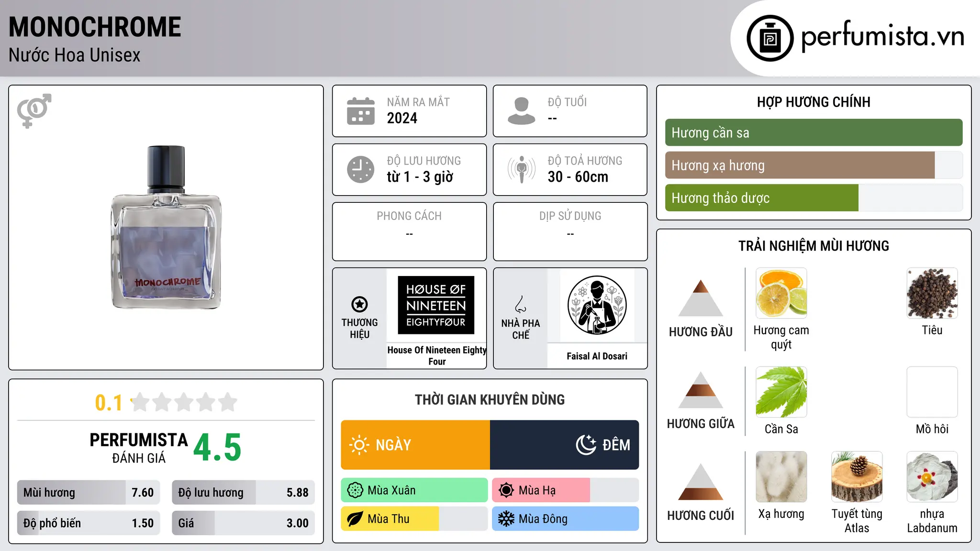Click the sun icon in the Ngày bar

(x=359, y=445)
